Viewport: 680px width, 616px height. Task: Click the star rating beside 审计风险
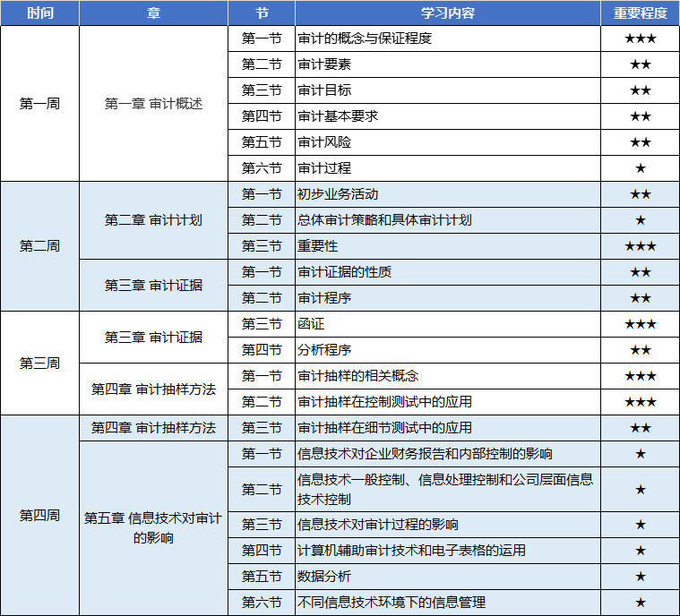640,142
